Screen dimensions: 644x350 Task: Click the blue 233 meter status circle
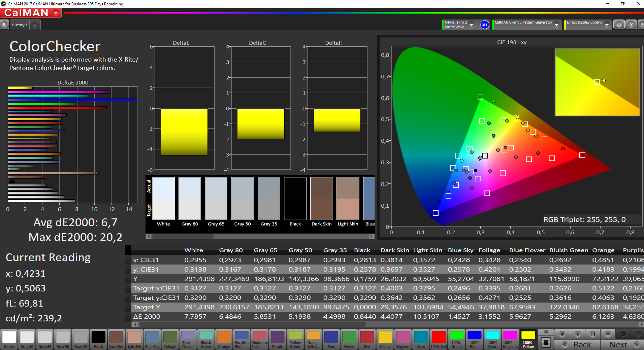pos(484,25)
